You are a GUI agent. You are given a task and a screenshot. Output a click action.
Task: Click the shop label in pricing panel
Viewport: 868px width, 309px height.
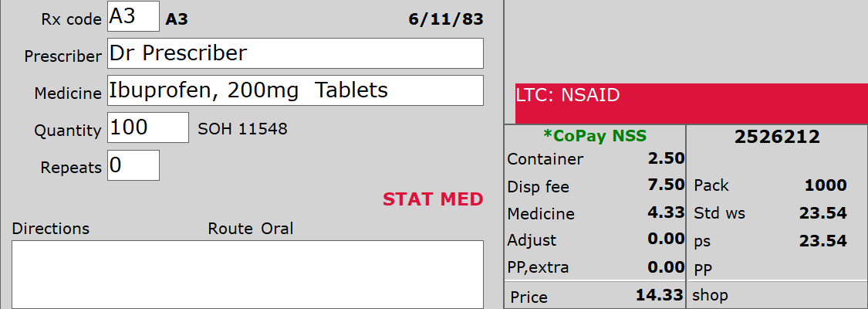click(x=711, y=295)
